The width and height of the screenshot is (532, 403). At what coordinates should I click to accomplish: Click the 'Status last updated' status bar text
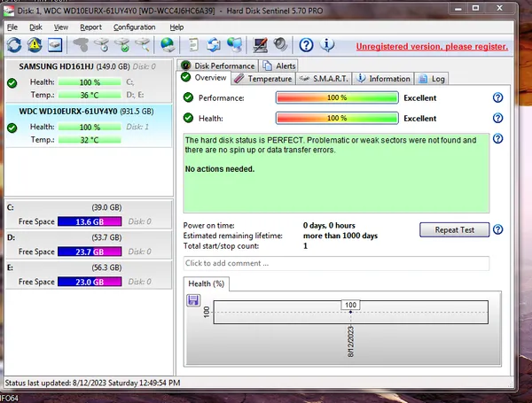[x=92, y=383]
